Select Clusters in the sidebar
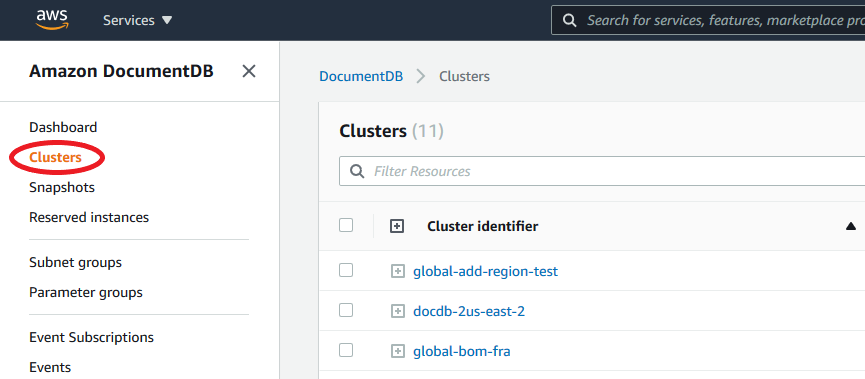This screenshot has width=865, height=379. 55,157
